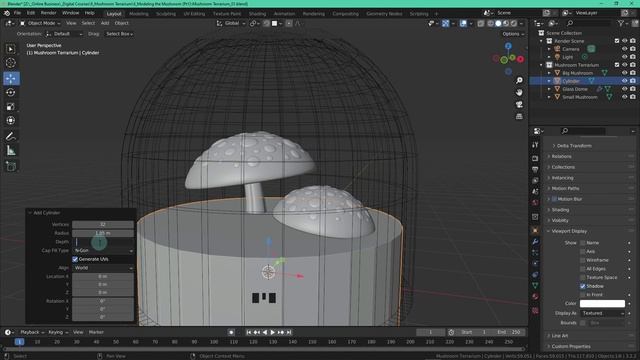Open the Render menu

coord(48,13)
